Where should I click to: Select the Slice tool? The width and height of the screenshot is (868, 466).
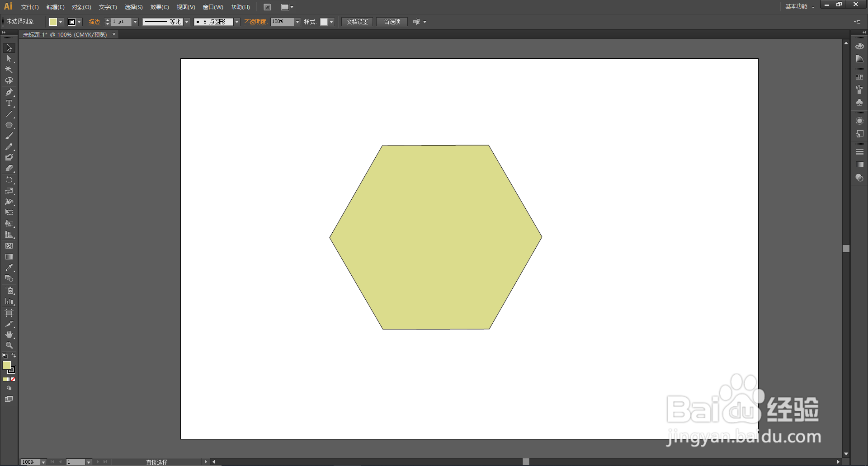9,324
